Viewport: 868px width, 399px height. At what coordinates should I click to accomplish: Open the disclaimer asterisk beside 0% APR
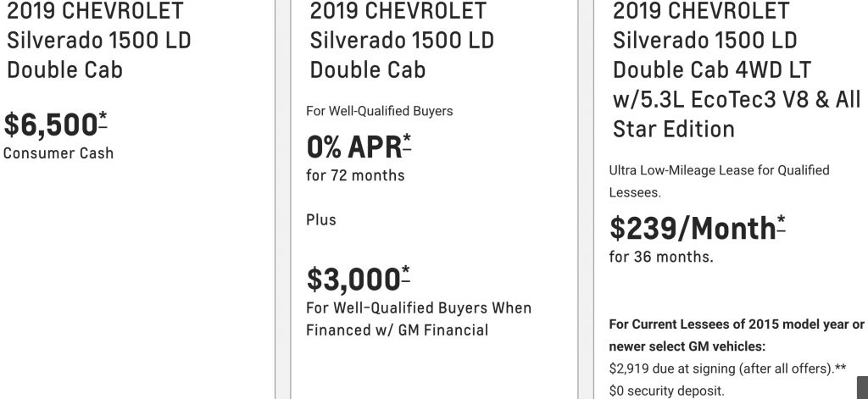point(407,143)
